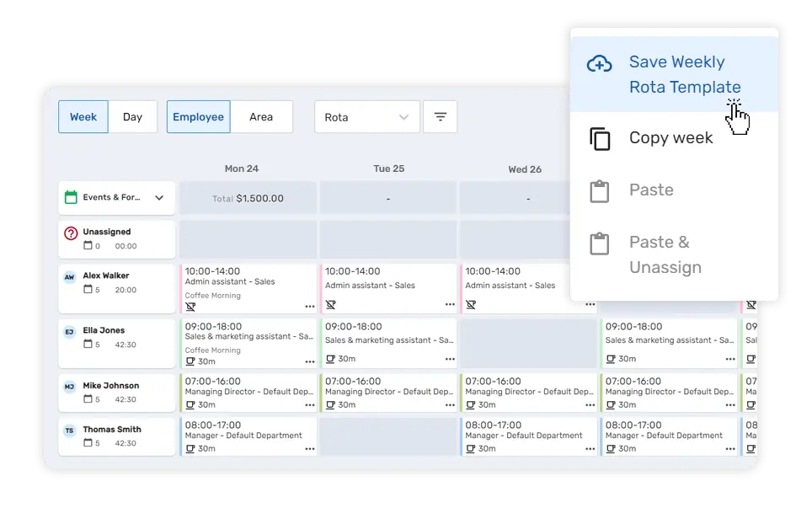Switch the schedule view to Day
Image resolution: width=812 pixels, height=508 pixels.
[x=132, y=116]
